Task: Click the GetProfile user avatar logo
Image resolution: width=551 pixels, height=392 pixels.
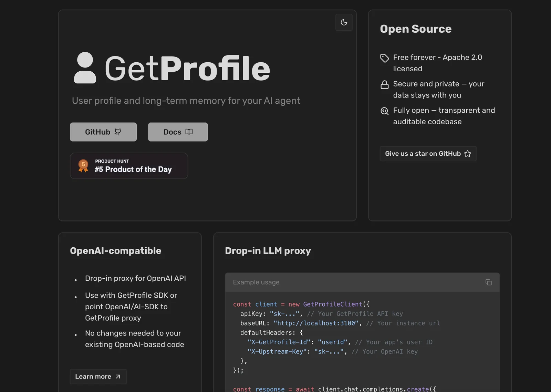Action: point(85,68)
